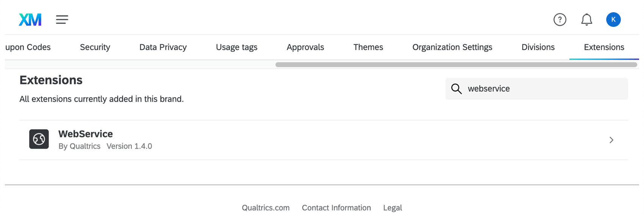Viewport: 644px width, 216px height.
Task: Open the Themes tab
Action: pos(368,47)
